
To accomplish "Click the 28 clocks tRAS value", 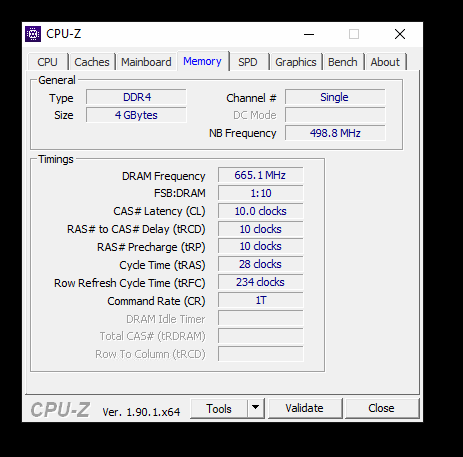I will [x=261, y=264].
